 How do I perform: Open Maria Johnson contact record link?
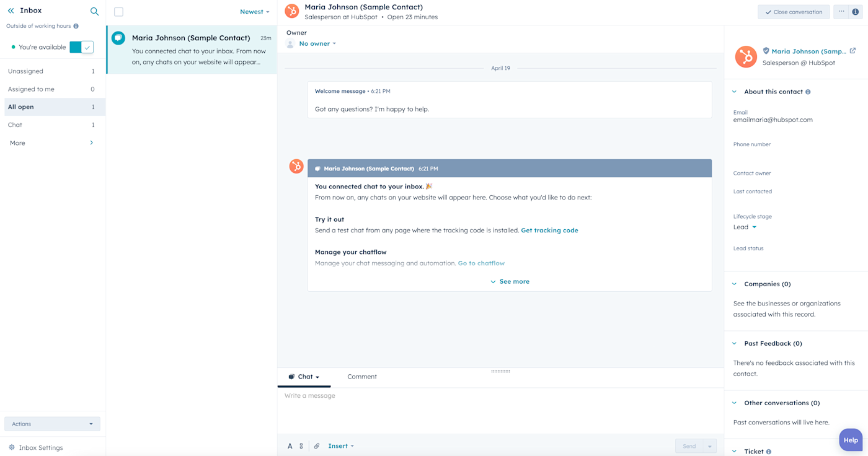(x=808, y=51)
